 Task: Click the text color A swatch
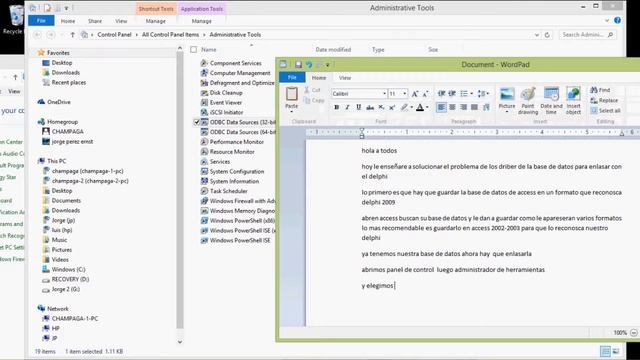click(420, 107)
